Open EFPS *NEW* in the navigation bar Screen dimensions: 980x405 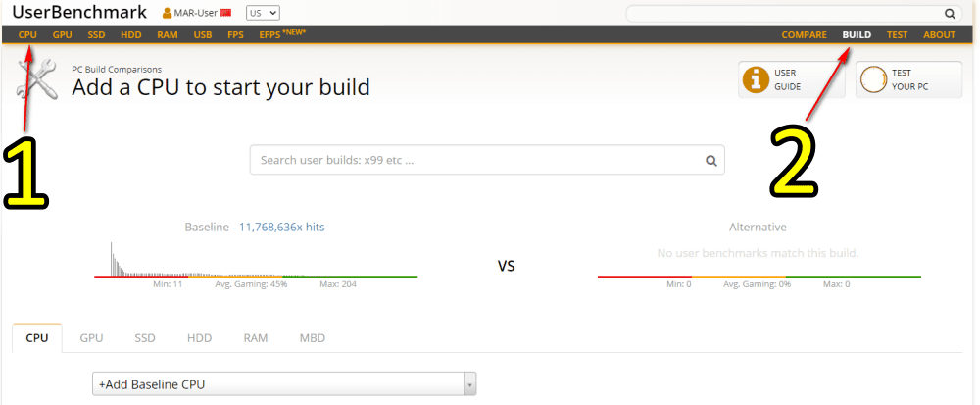(282, 34)
